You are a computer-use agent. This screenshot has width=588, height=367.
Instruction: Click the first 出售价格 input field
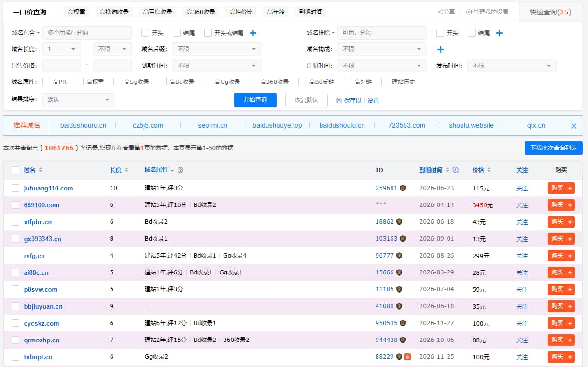(x=61, y=65)
